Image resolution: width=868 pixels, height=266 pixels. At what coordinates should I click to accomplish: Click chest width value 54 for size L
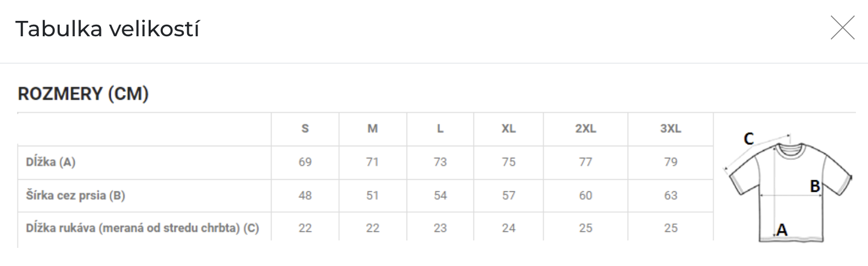tap(440, 195)
